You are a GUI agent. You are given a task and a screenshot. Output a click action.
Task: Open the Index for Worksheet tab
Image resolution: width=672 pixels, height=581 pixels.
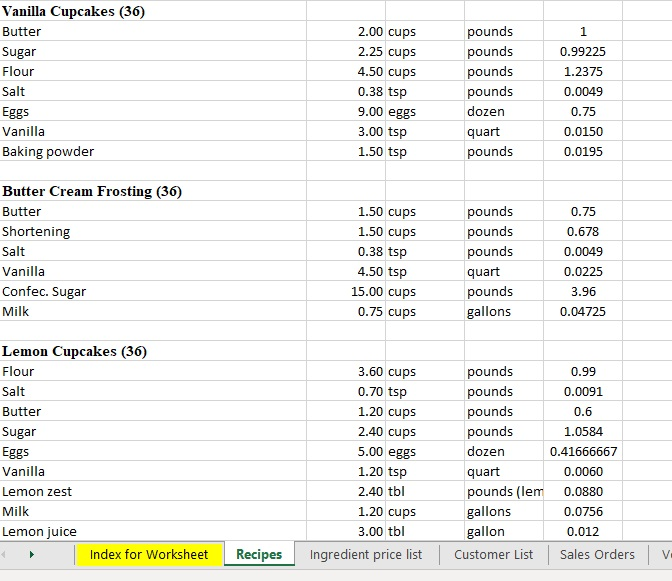pos(149,554)
